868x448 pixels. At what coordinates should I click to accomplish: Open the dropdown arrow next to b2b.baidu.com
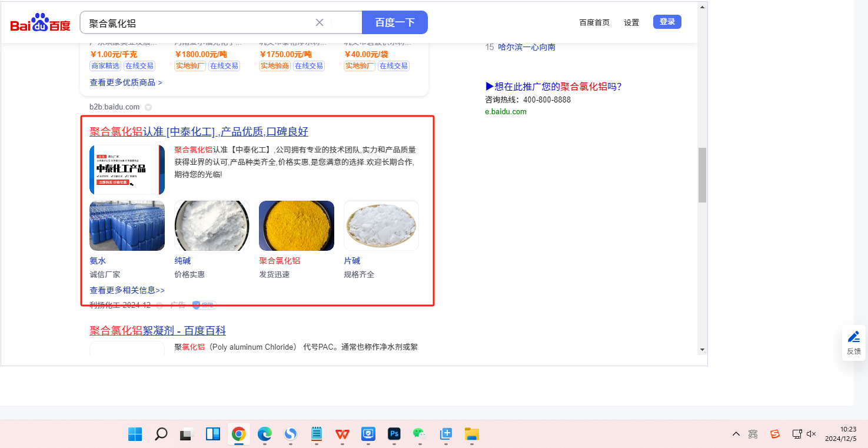(148, 107)
